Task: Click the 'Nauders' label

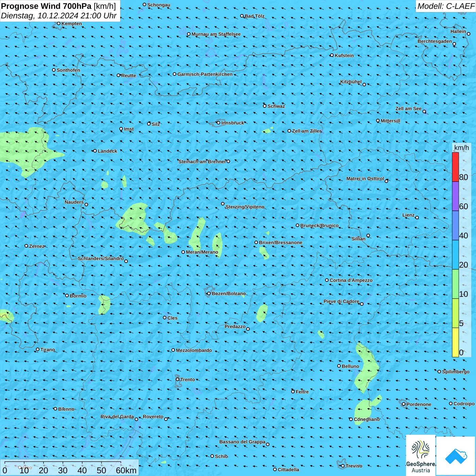Action: click(x=74, y=202)
